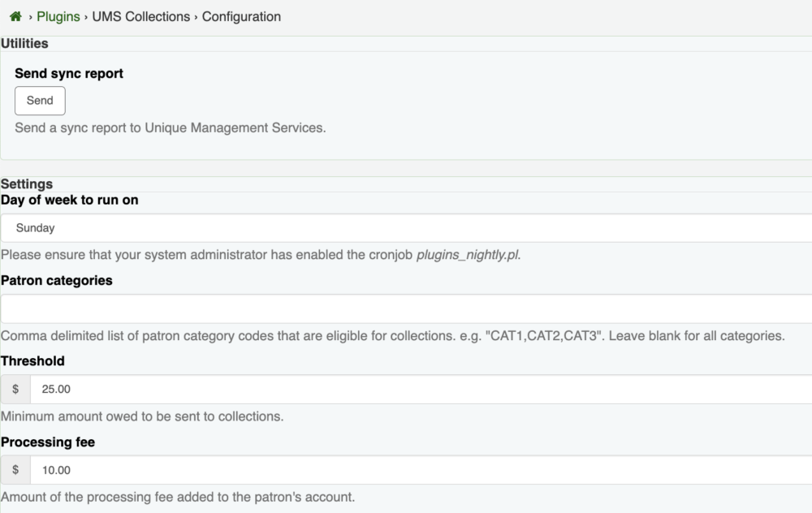Click the "Send sync report" heading
Image resolution: width=812 pixels, height=513 pixels.
[69, 73]
